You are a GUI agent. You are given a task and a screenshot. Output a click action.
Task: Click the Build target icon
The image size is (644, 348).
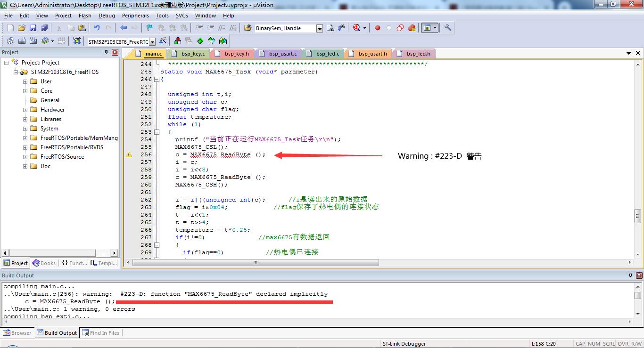(22, 41)
